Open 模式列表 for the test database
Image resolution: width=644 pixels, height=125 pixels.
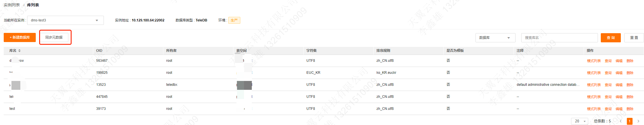(594, 109)
